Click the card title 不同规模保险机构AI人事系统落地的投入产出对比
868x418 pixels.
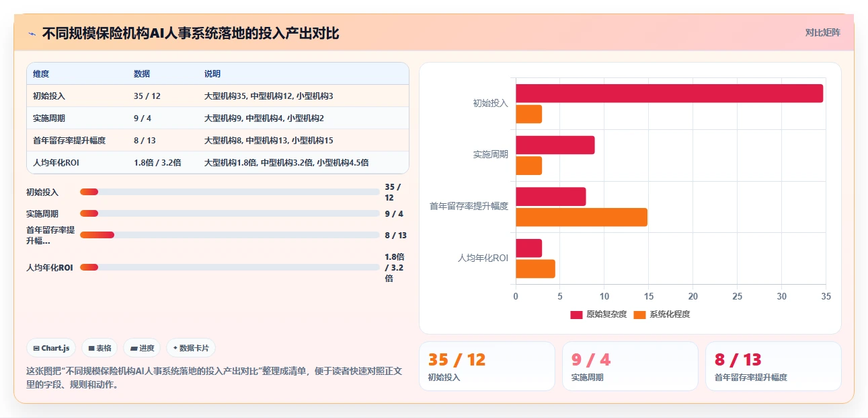pyautogui.click(x=191, y=33)
